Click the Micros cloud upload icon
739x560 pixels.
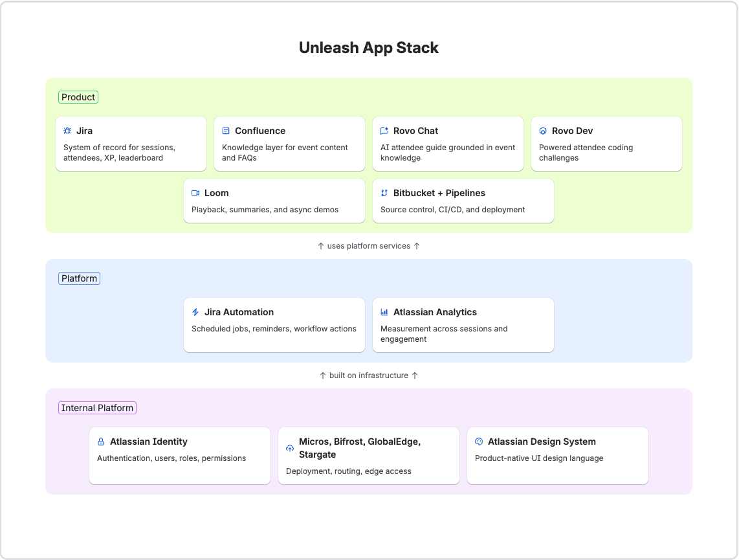coord(290,448)
